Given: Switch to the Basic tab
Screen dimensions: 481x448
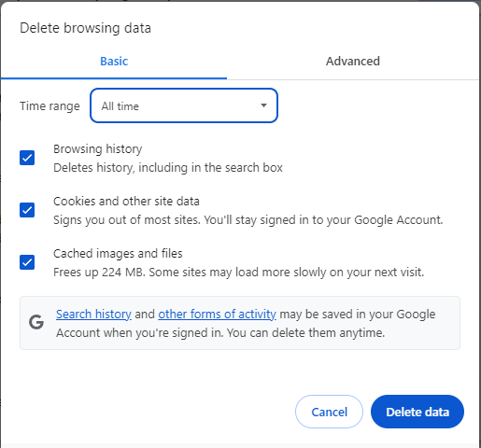Looking at the screenshot, I should (114, 62).
